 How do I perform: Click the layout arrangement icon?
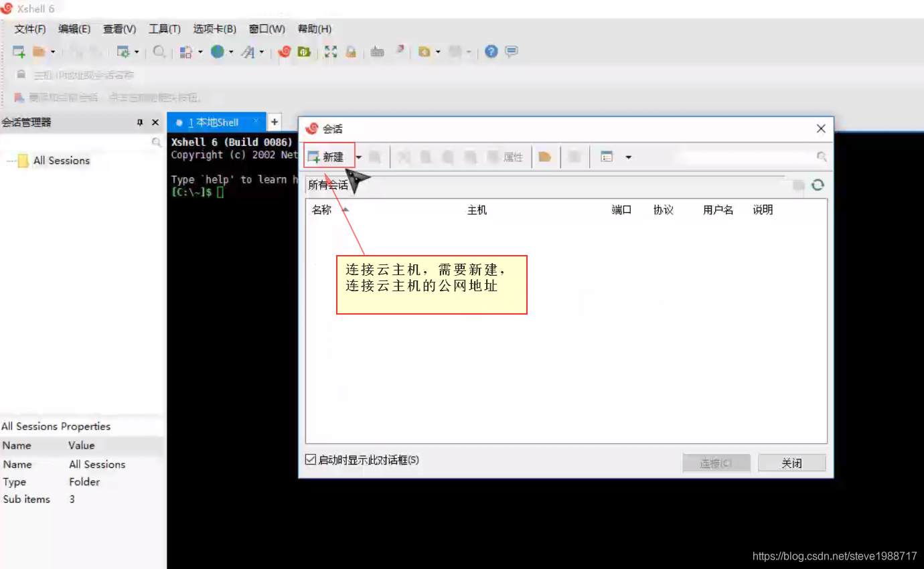tap(187, 52)
